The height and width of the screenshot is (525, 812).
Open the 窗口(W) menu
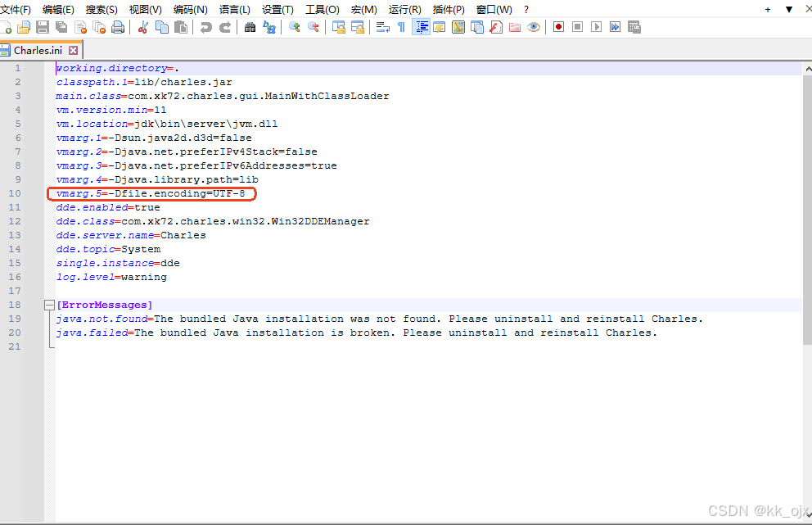click(x=494, y=9)
